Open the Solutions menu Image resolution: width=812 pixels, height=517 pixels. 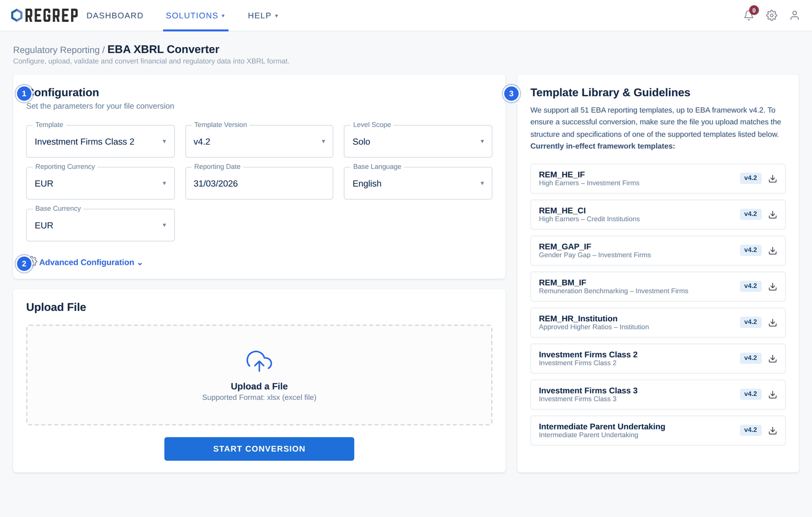195,16
